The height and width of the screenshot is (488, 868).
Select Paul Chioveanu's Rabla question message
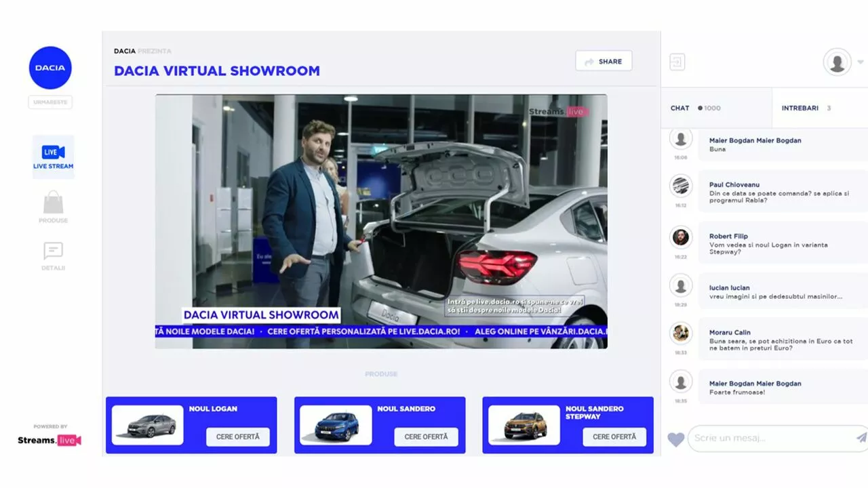pyautogui.click(x=783, y=192)
